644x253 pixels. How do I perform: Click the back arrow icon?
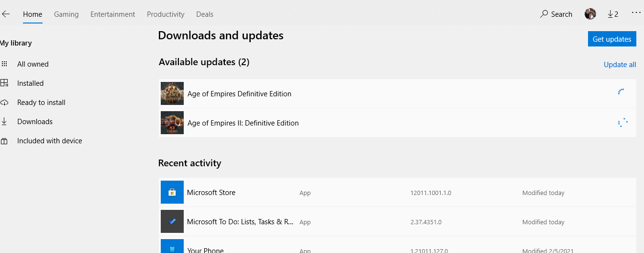point(6,14)
